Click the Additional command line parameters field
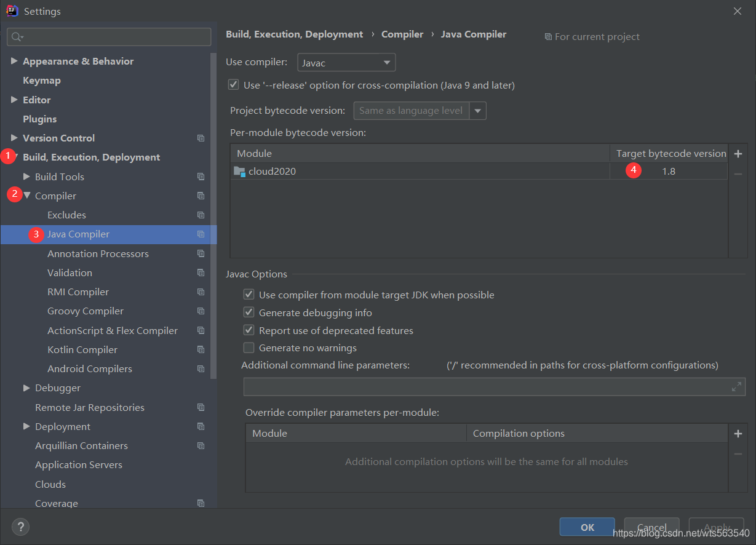 point(495,387)
